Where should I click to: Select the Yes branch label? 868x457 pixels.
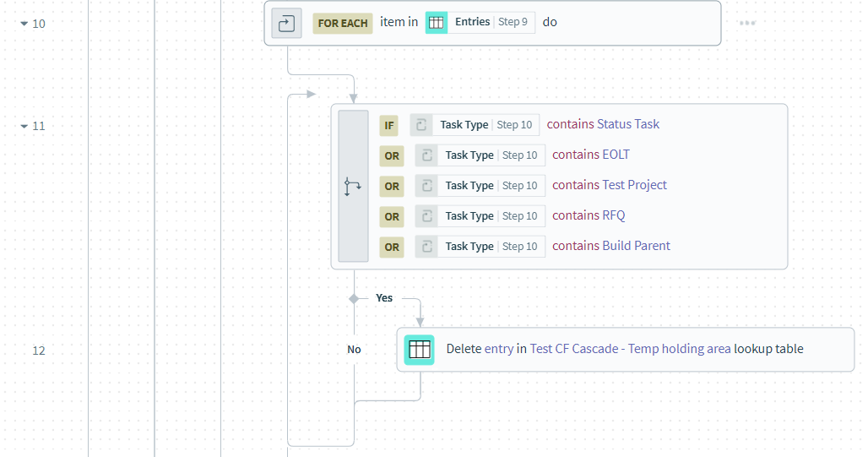pyautogui.click(x=384, y=298)
